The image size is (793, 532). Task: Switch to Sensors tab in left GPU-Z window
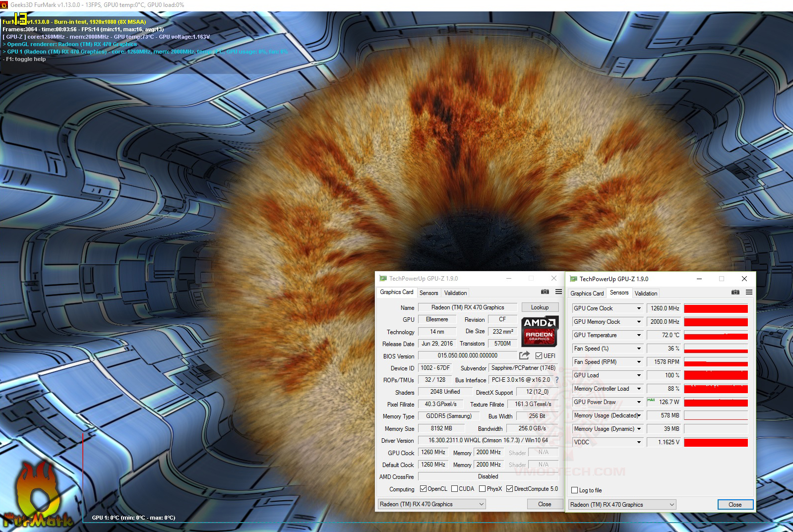(428, 293)
